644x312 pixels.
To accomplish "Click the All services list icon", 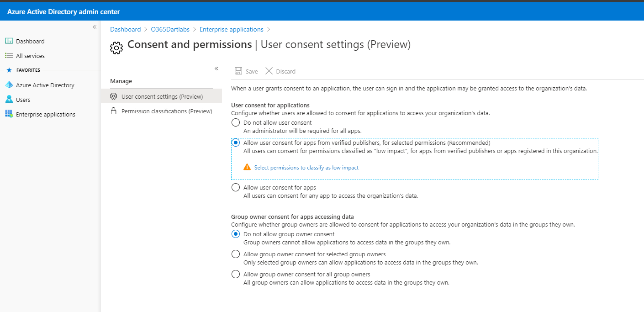I will pos(9,56).
